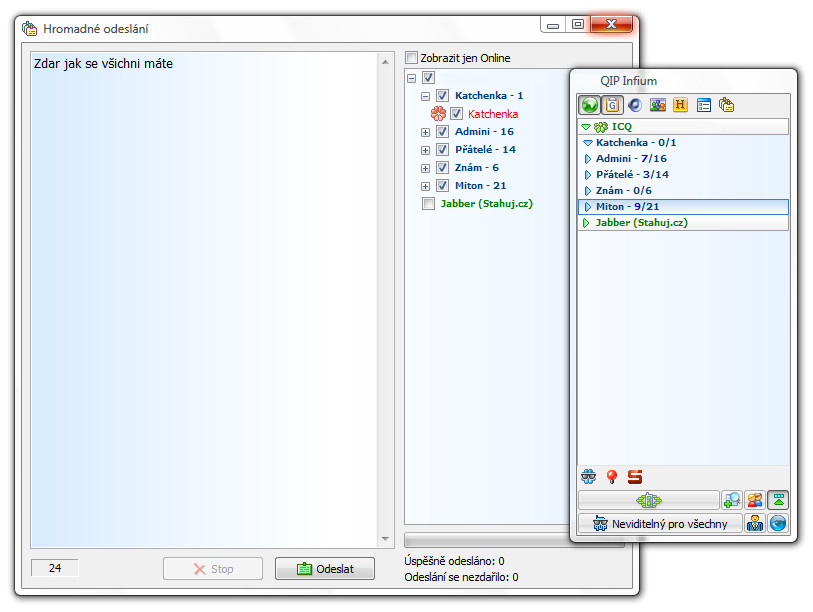Expand the 'Jabber (Stahuj.cz)' arrow in QIP Infium
Viewport: 813px width, 612px height.
click(586, 223)
